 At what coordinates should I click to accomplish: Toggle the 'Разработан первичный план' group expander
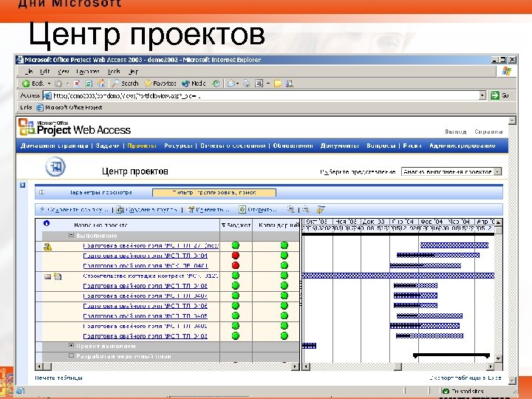pyautogui.click(x=71, y=355)
